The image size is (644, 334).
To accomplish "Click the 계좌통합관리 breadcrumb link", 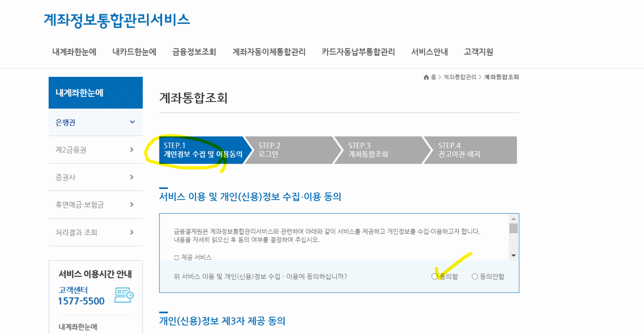I will click(460, 77).
